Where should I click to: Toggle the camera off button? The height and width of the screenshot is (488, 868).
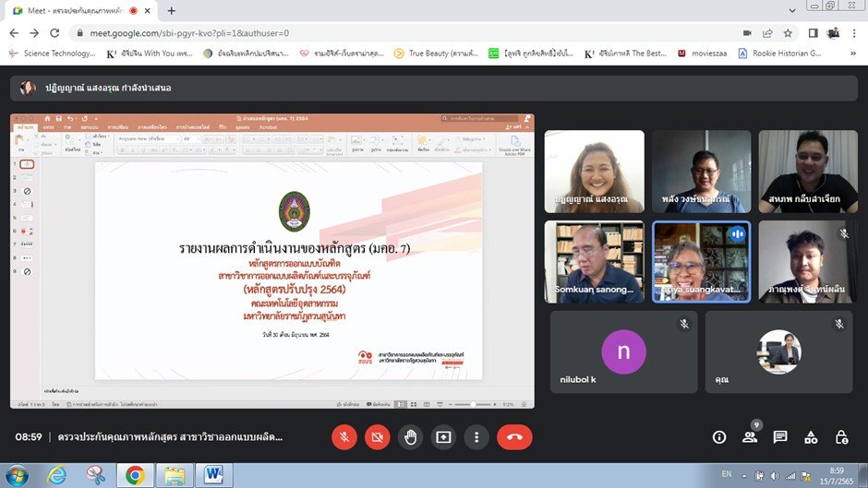coord(377,437)
